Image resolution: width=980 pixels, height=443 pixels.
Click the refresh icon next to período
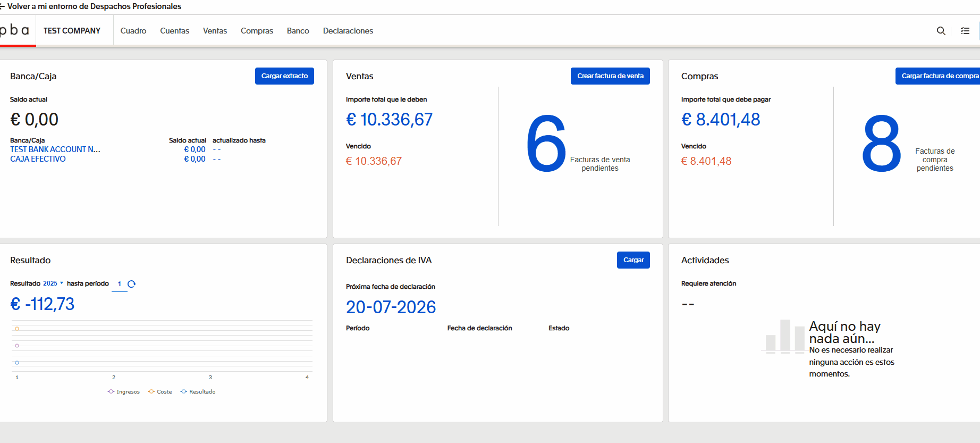pos(132,284)
